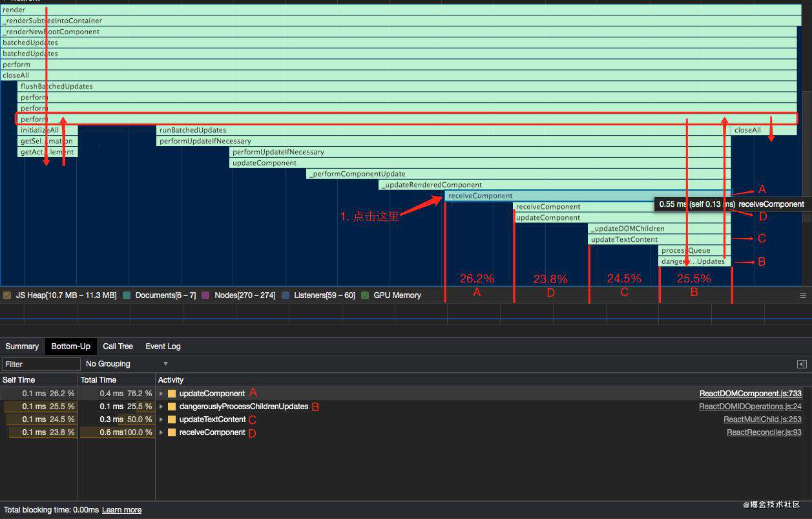Focus the Filter input field

click(41, 364)
